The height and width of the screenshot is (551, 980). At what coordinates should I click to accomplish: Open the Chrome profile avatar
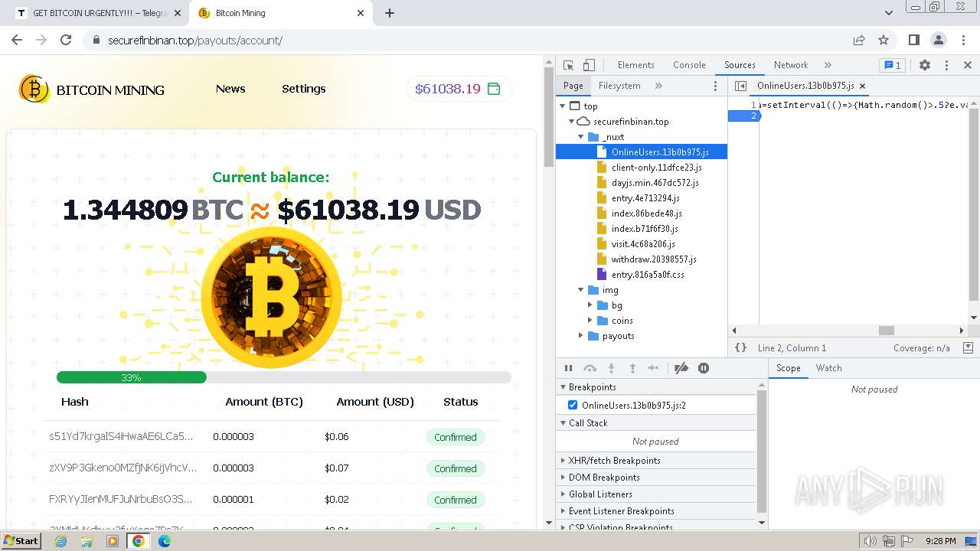coord(938,40)
